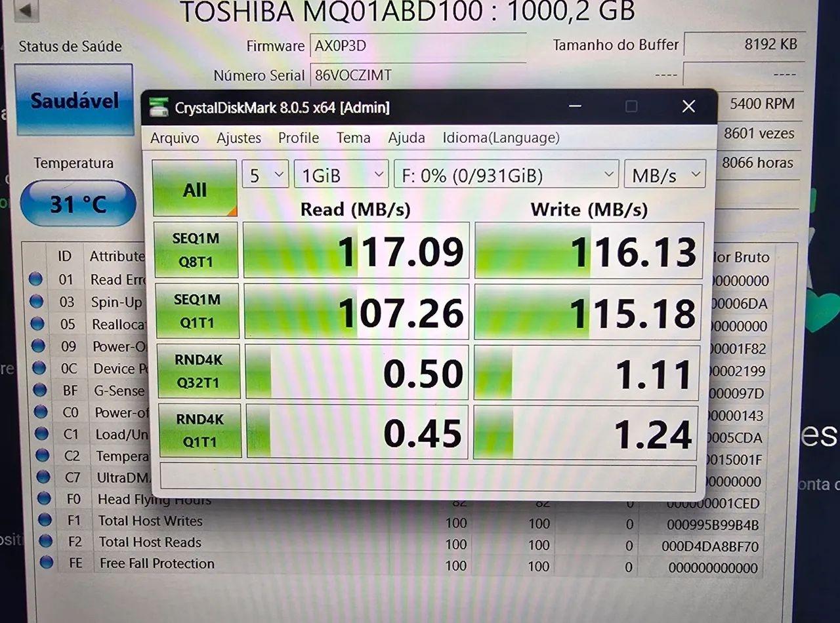Start the SEQ1M Q8T1 test
This screenshot has width=840, height=623.
click(196, 250)
